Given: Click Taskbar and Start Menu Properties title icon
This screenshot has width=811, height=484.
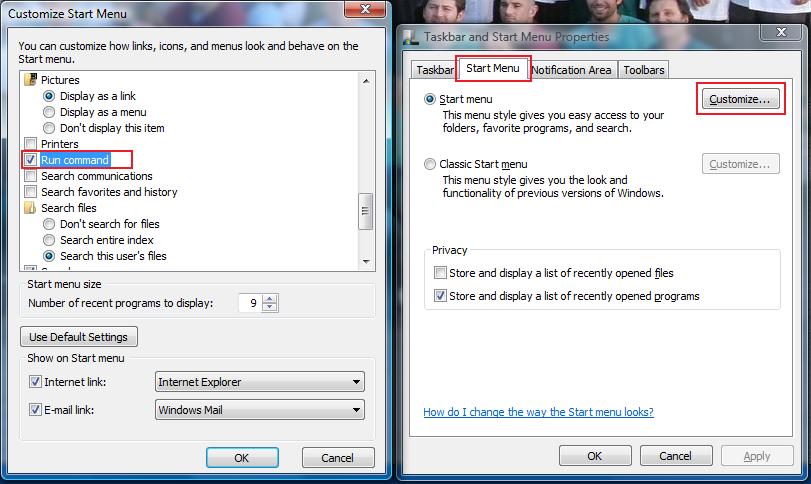Looking at the screenshot, I should [x=411, y=37].
